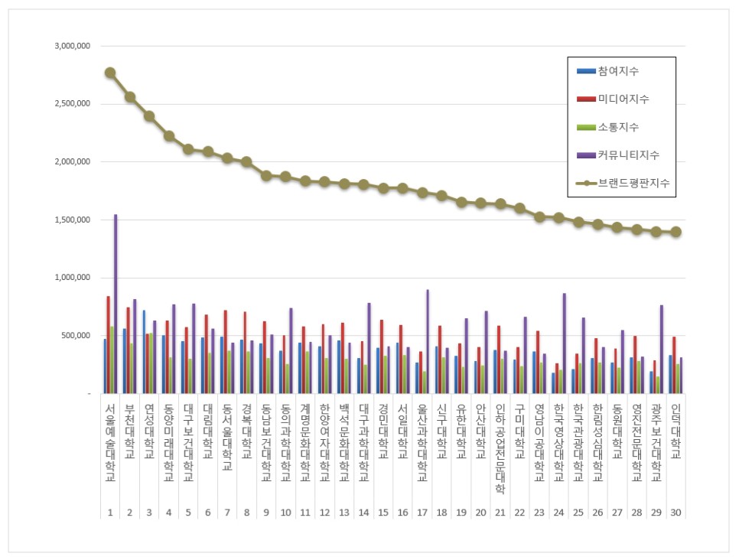Select the rank number 15 label
This screenshot has width=739, height=560.
point(383,513)
